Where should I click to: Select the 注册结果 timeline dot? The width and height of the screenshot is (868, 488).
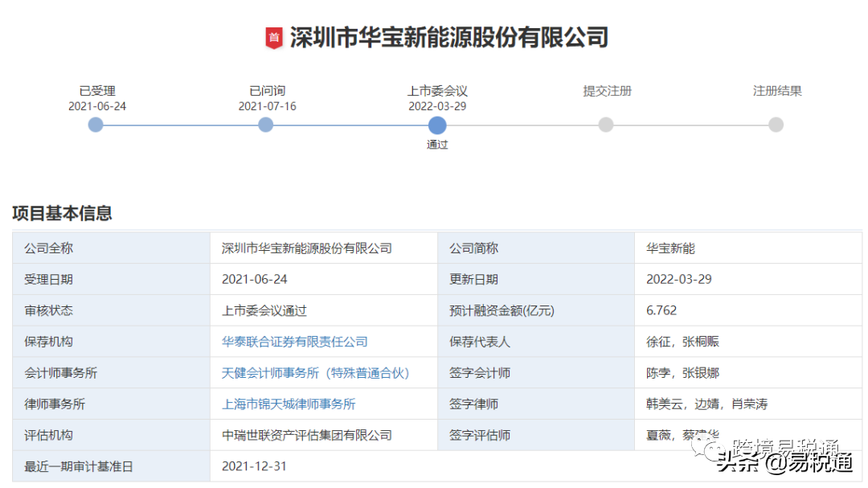[x=776, y=125]
